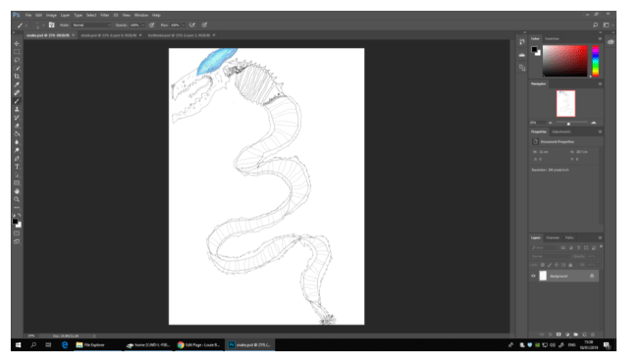Switch to the Adjustments tab
The image size is (644, 362).
point(561,131)
